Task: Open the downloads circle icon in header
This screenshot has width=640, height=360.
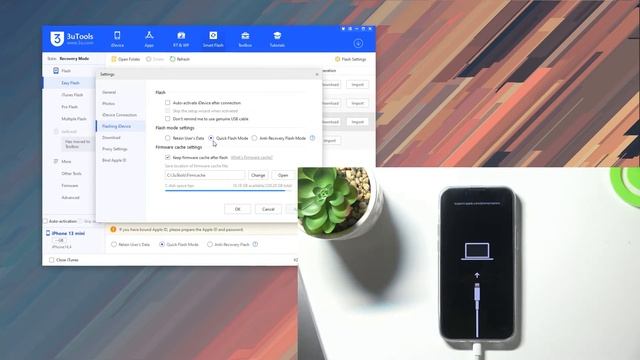Action: pos(358,43)
